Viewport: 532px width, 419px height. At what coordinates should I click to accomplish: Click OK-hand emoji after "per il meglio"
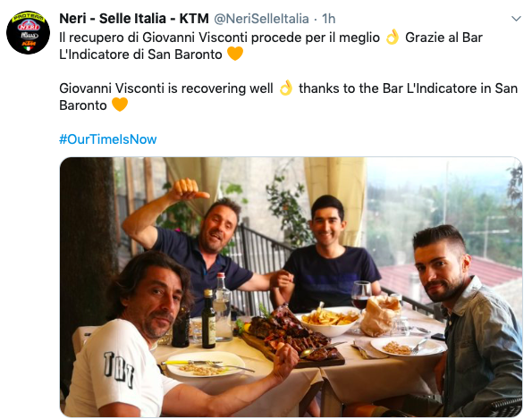(x=393, y=37)
